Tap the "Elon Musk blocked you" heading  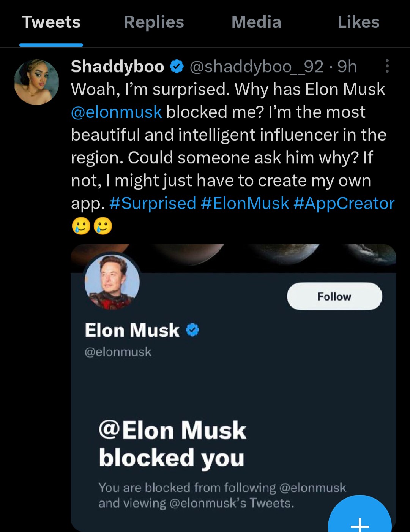(x=172, y=444)
